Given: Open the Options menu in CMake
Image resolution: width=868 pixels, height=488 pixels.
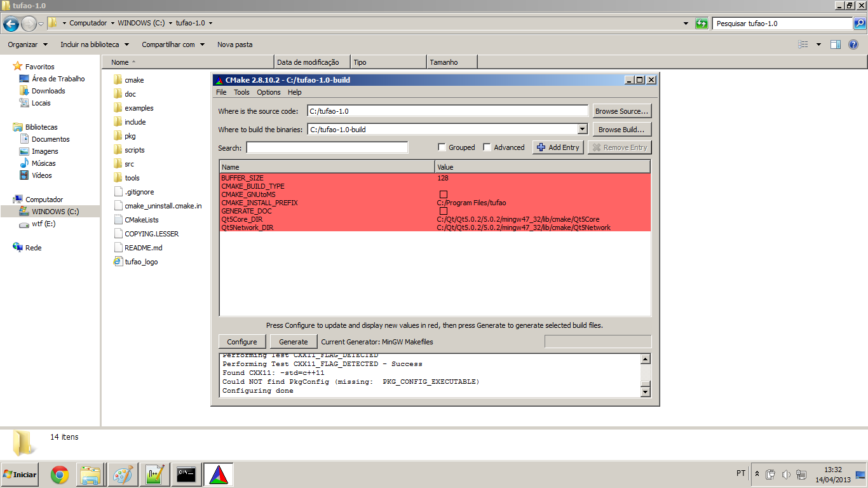Looking at the screenshot, I should pyautogui.click(x=268, y=92).
